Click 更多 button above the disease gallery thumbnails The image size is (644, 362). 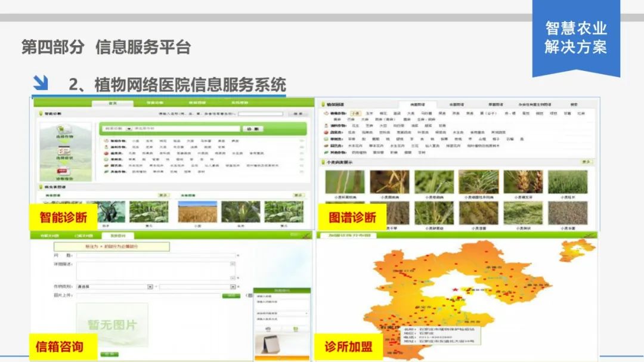(163, 195)
